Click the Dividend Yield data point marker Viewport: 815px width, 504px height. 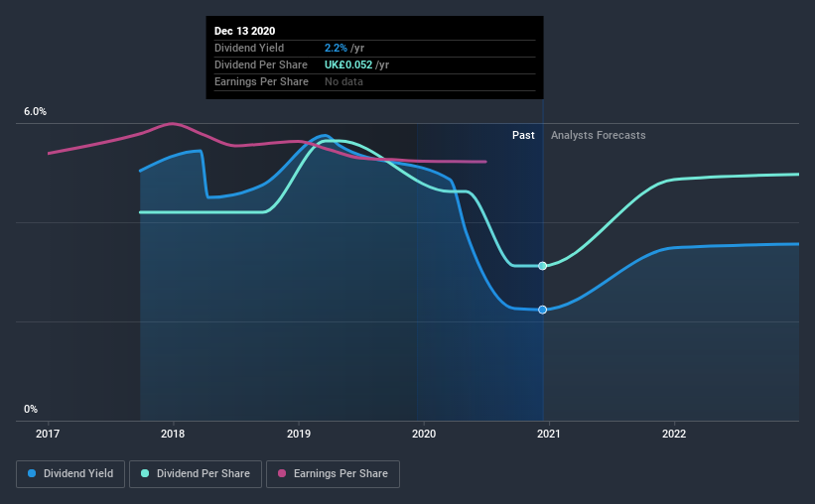[x=543, y=310]
